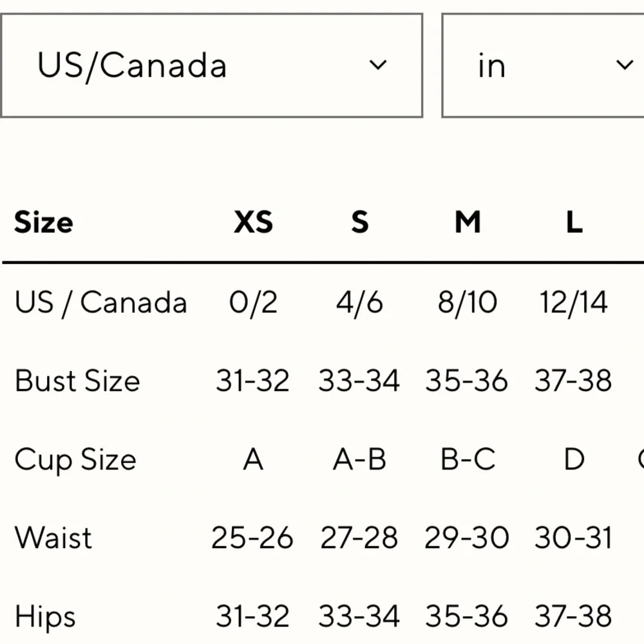The image size is (644, 644).
Task: Open the US/Canada region dropdown
Action: tap(211, 65)
